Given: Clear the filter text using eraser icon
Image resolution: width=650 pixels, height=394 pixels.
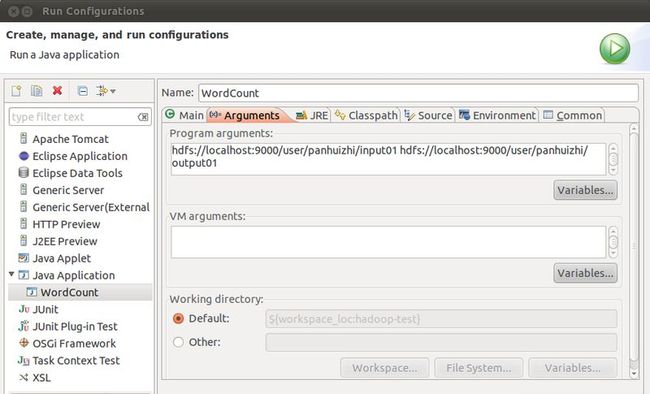Looking at the screenshot, I should tap(143, 117).
